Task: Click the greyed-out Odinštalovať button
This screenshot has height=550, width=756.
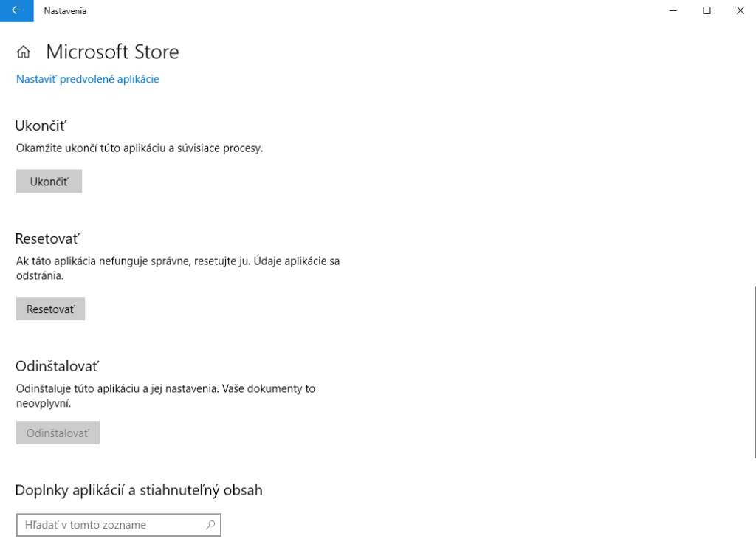Action: point(58,433)
